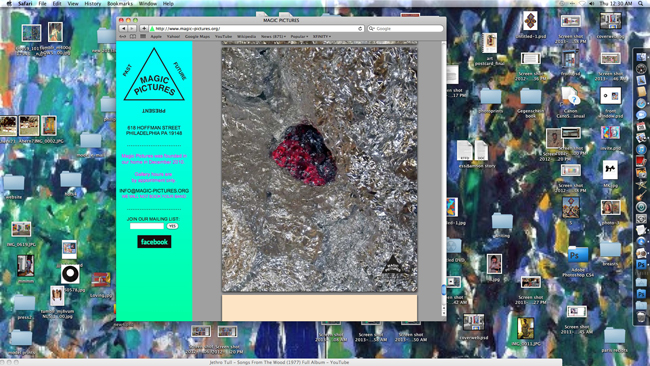Screen dimensions: 650x366
Task: Expand the Popular bookmarks dropdown
Action: click(299, 36)
